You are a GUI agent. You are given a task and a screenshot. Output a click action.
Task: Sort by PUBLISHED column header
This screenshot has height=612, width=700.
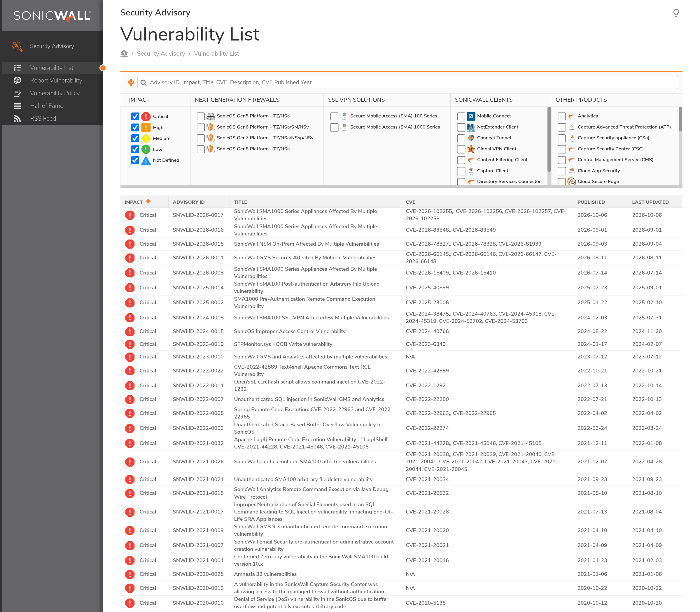tap(591, 202)
